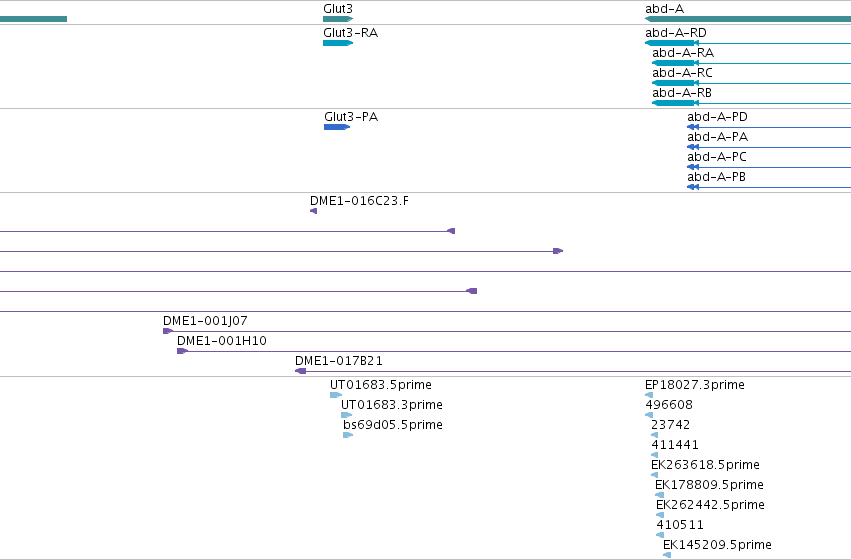Select the abd-A-PC label text
The width and height of the screenshot is (851, 560).
pyautogui.click(x=716, y=157)
